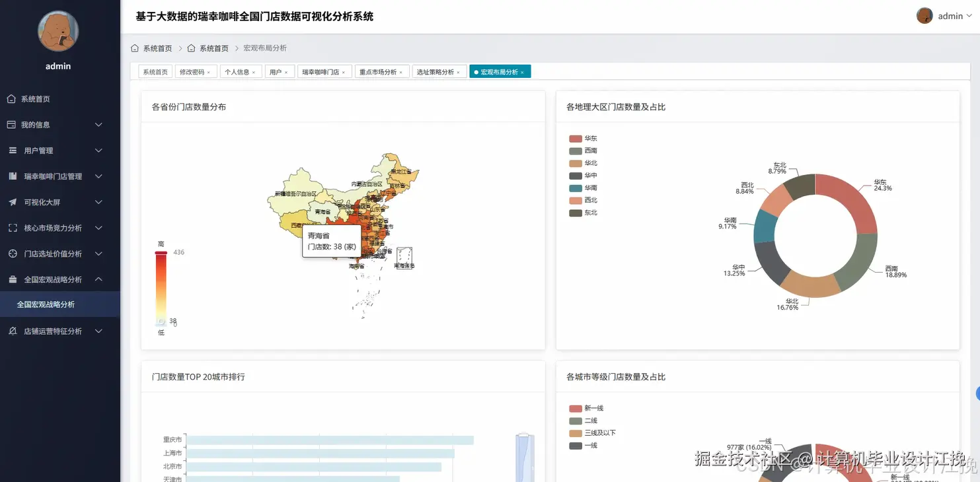Image resolution: width=980 pixels, height=482 pixels.
Task: Click the sidebar admin avatar picture
Action: click(58, 31)
